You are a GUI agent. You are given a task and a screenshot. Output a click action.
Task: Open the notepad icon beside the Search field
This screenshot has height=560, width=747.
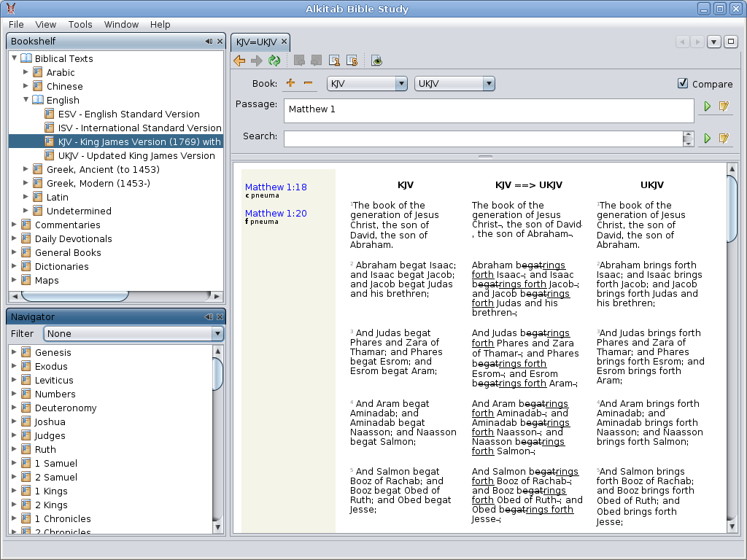tap(724, 138)
